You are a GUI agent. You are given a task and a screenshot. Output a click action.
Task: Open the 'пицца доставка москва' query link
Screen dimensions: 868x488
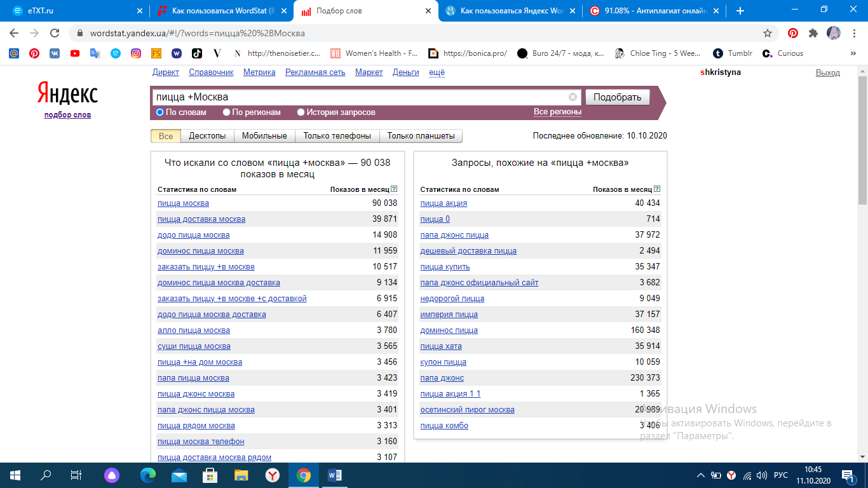coord(201,219)
